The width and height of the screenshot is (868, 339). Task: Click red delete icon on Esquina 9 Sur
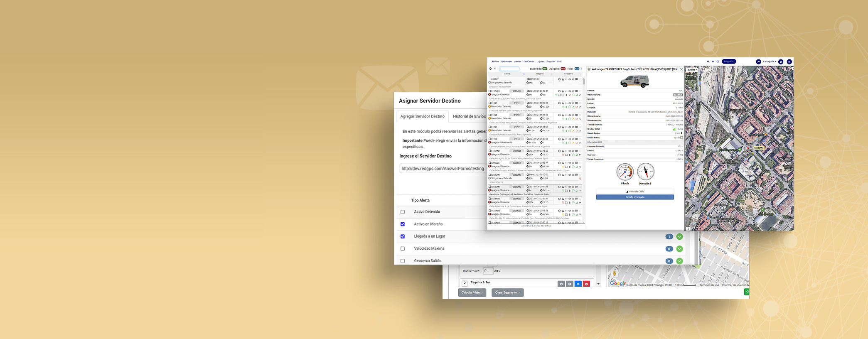pyautogui.click(x=586, y=284)
